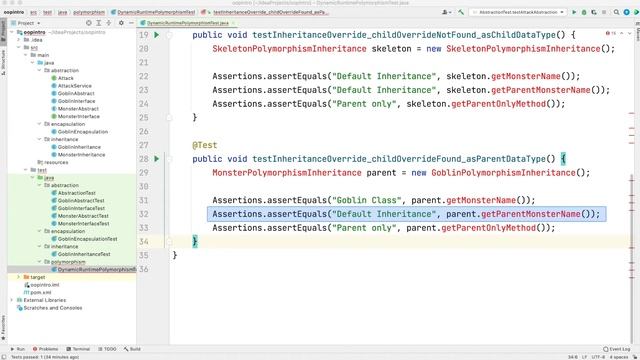Open the Terminal tool window
This screenshot has width=640, height=360.
(78, 349)
